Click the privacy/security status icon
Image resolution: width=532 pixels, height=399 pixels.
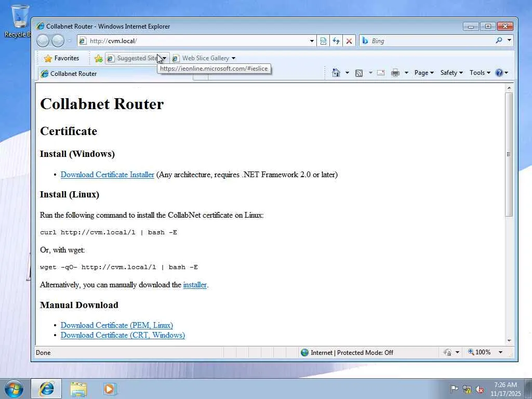click(448, 353)
